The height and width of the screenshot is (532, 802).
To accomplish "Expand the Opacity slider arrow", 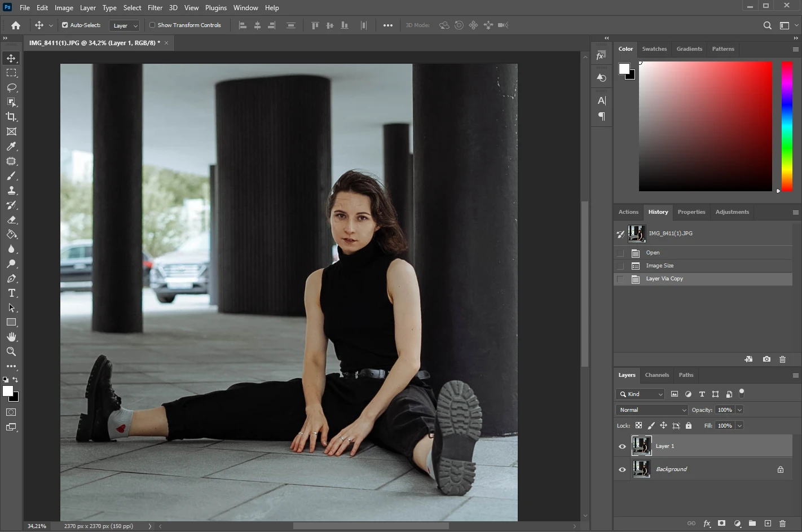I will pos(739,410).
